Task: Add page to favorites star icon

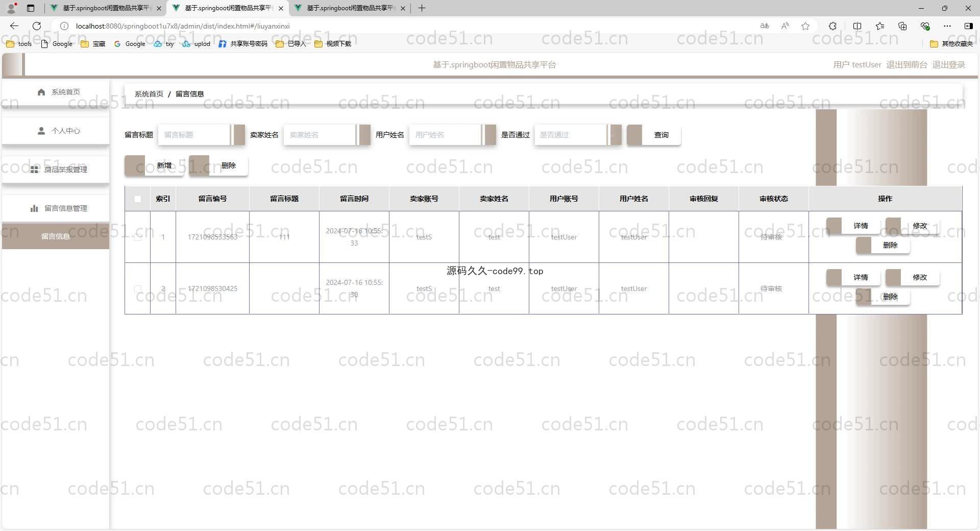Action: tap(805, 26)
